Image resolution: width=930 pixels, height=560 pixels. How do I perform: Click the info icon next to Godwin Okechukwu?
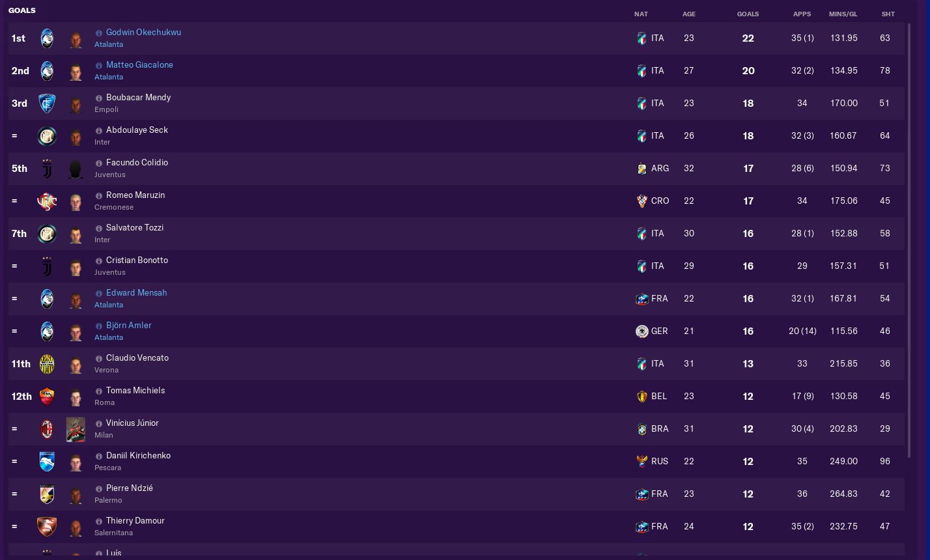click(99, 33)
